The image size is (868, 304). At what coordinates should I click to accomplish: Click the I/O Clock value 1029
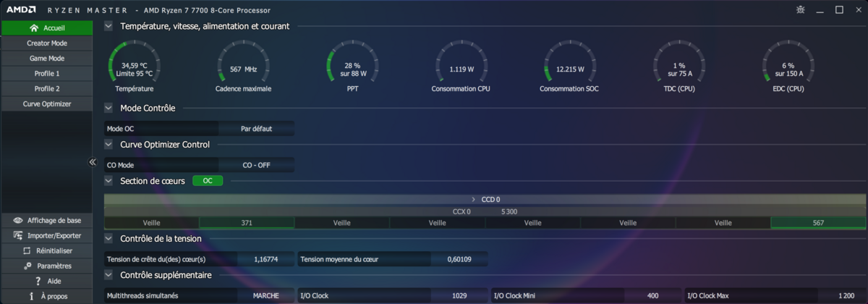459,295
